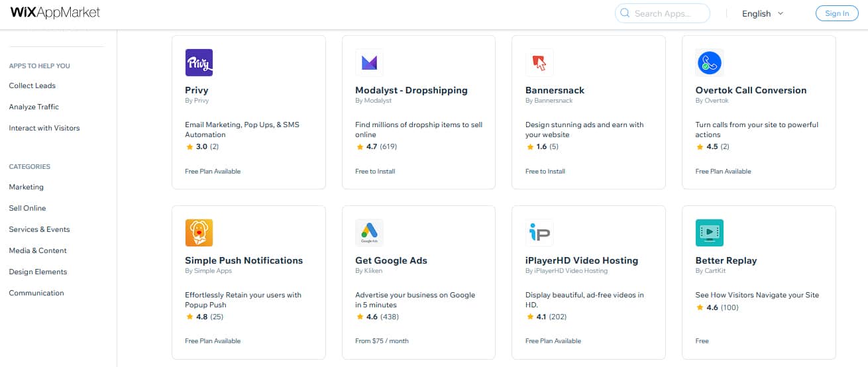Select Interact with Visitors in the sidebar

44,128
